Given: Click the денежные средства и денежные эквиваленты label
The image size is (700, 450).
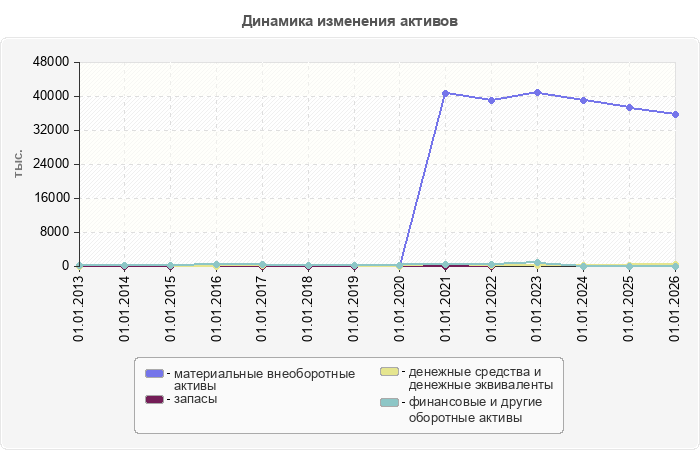Looking at the screenshot, I should click(x=481, y=378).
